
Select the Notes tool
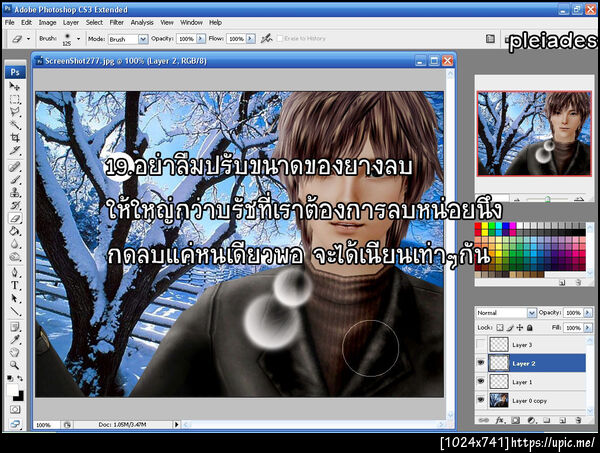[15, 327]
